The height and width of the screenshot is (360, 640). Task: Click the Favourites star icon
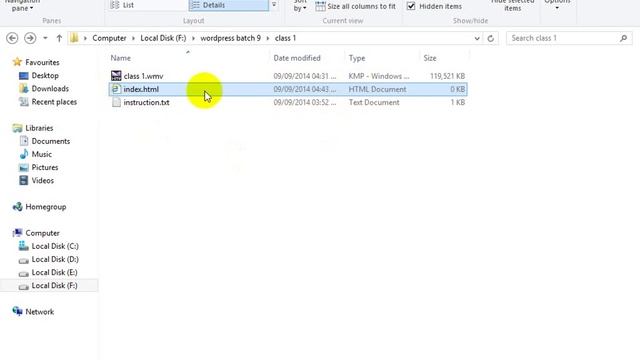[x=17, y=62]
